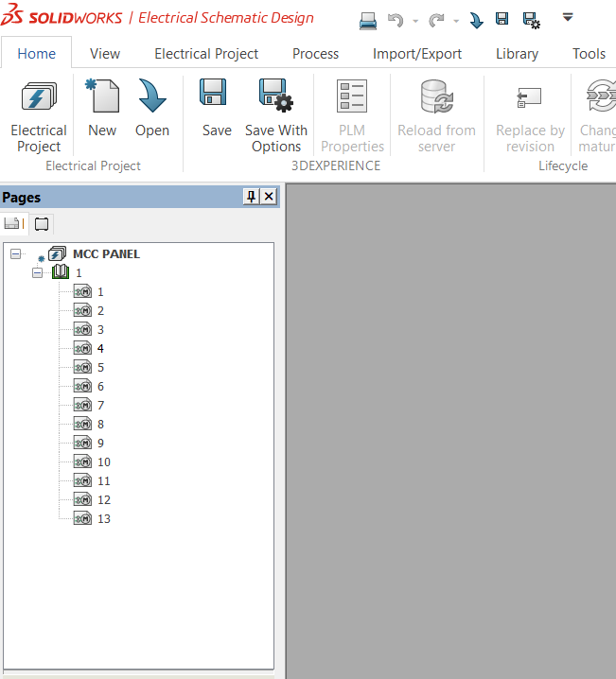Click the Print icon in quick access toolbar
Screen dimensions: 616x679
point(368,21)
